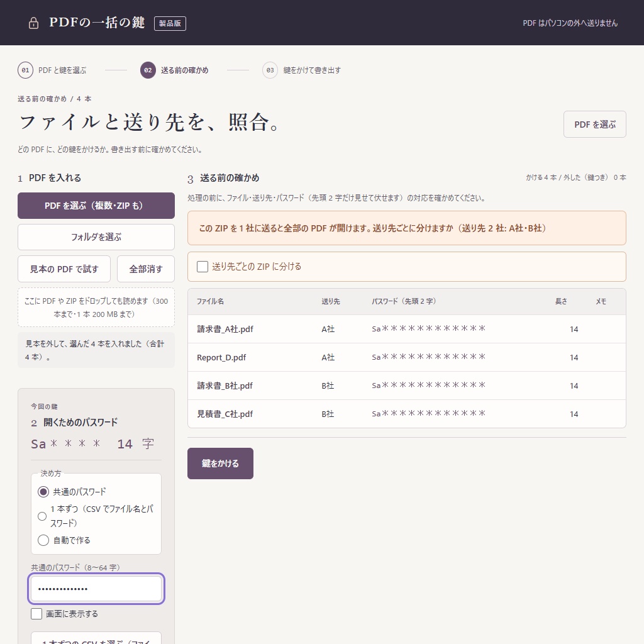Click B社 recipient in 見積書_C社.pdf row
Image resolution: width=644 pixels, height=644 pixels.
click(328, 414)
